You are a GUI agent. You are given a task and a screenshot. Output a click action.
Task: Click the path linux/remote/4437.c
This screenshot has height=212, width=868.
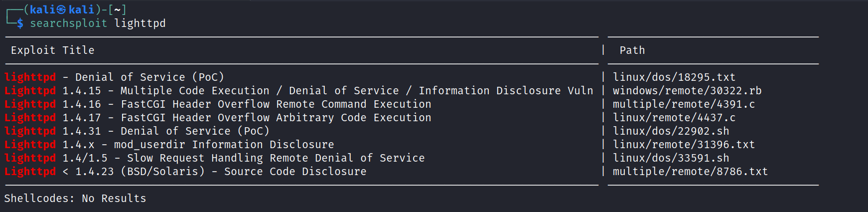click(x=674, y=118)
